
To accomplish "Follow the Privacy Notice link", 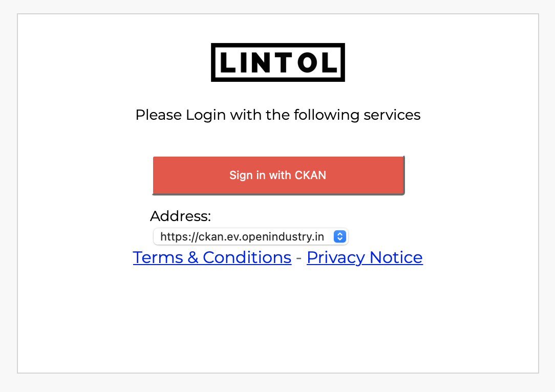I will click(x=365, y=257).
